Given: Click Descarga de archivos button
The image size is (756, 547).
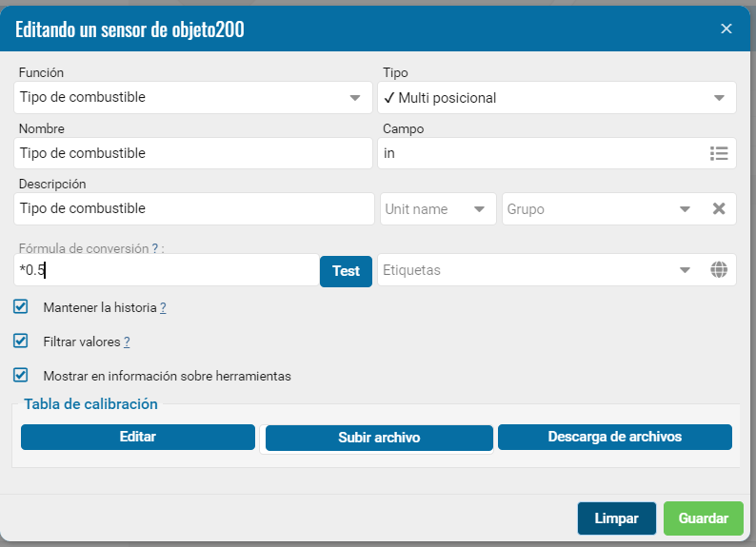Looking at the screenshot, I should coord(615,437).
